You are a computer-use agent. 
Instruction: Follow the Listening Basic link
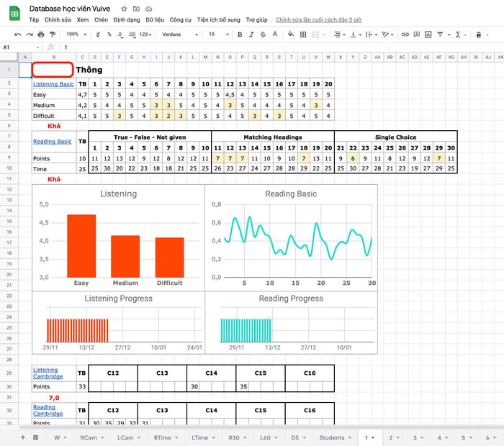coord(53,84)
